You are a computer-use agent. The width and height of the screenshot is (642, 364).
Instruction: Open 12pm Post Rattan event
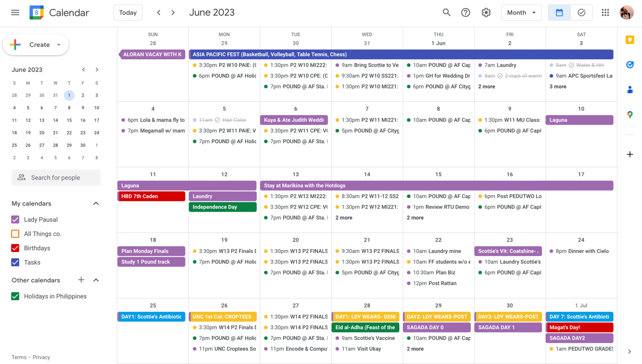[x=437, y=283]
